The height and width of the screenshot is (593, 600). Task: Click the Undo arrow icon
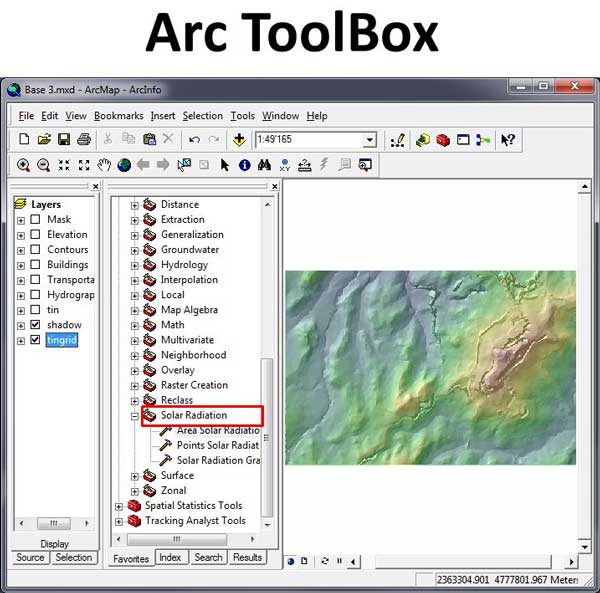tap(194, 140)
